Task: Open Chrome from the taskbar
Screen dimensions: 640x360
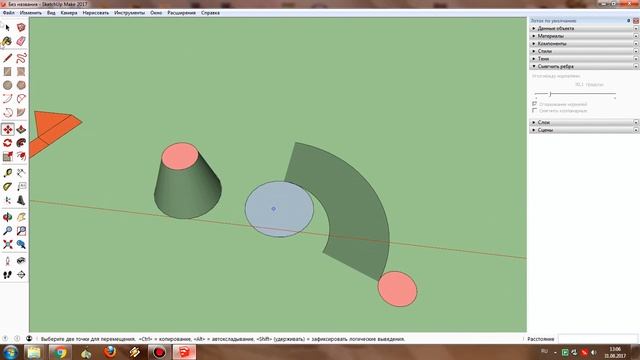Action: click(x=60, y=352)
